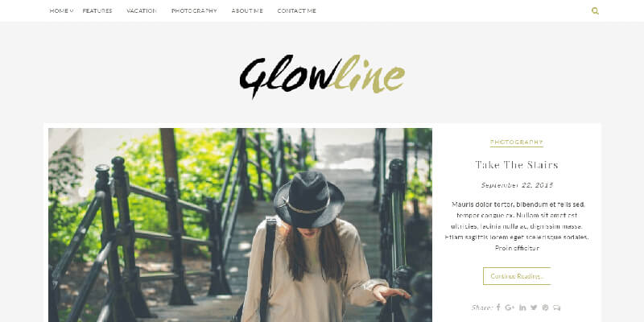Open the comments bubble icon
This screenshot has width=644, height=322.
coord(556,308)
